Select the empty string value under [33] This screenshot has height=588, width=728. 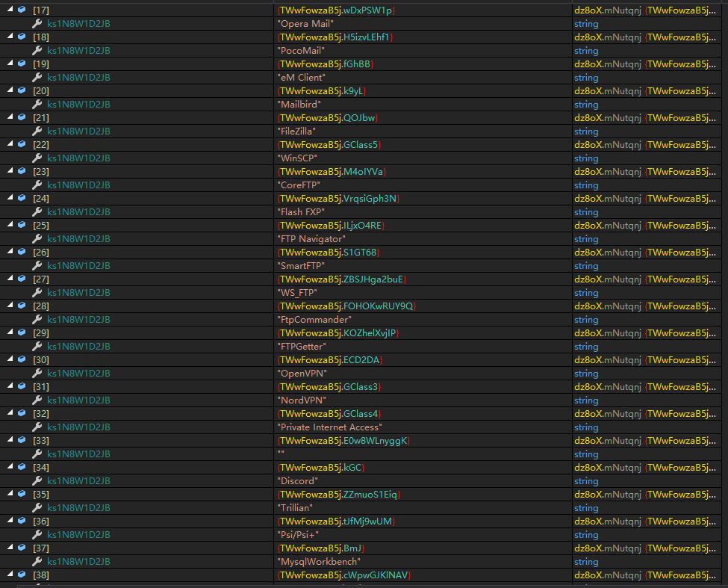281,454
